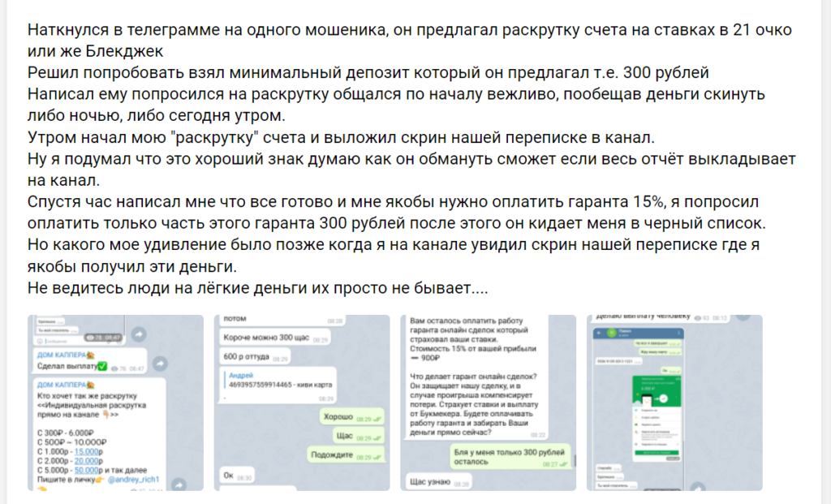Open the fourth attached screenshot showing the green payout receipt
Image resolution: width=831 pixels, height=504 pixels.
674,403
